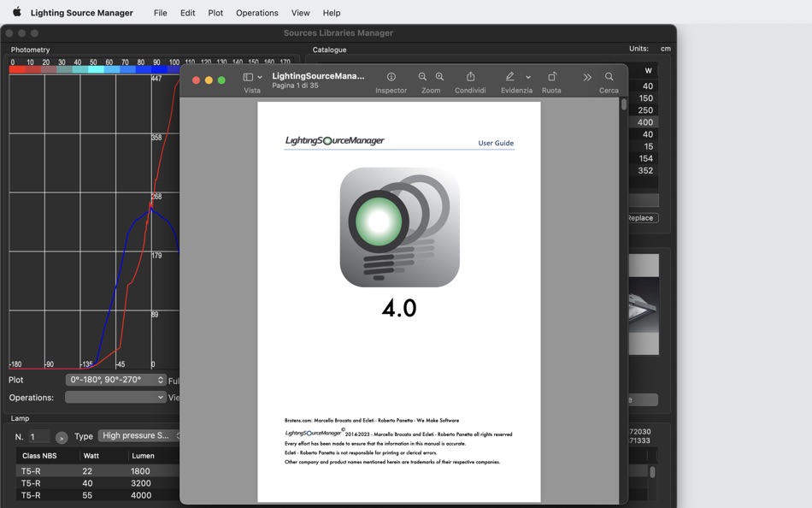Click the Preview document vertical scrollbar
Viewport: 812px width, 508px height.
coord(623,103)
